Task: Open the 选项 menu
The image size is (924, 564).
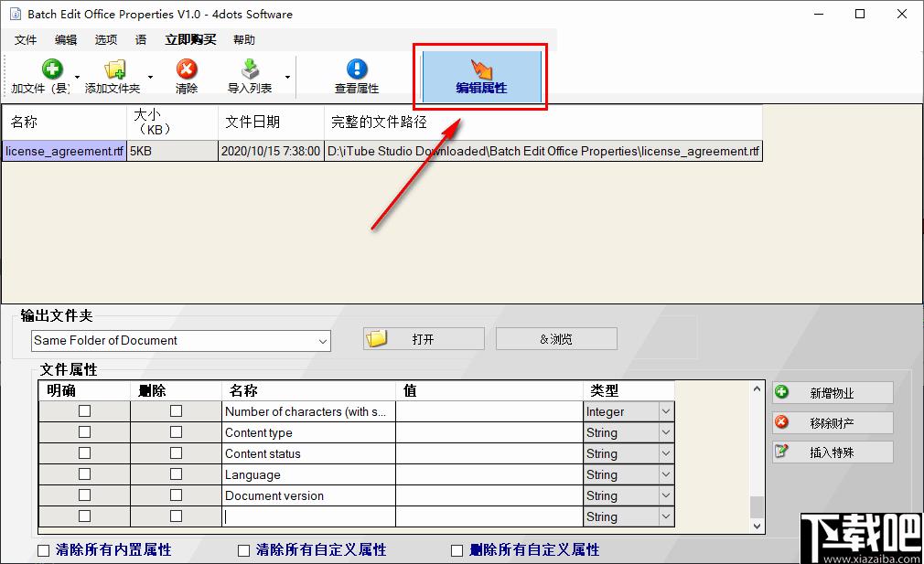Action: (x=106, y=39)
